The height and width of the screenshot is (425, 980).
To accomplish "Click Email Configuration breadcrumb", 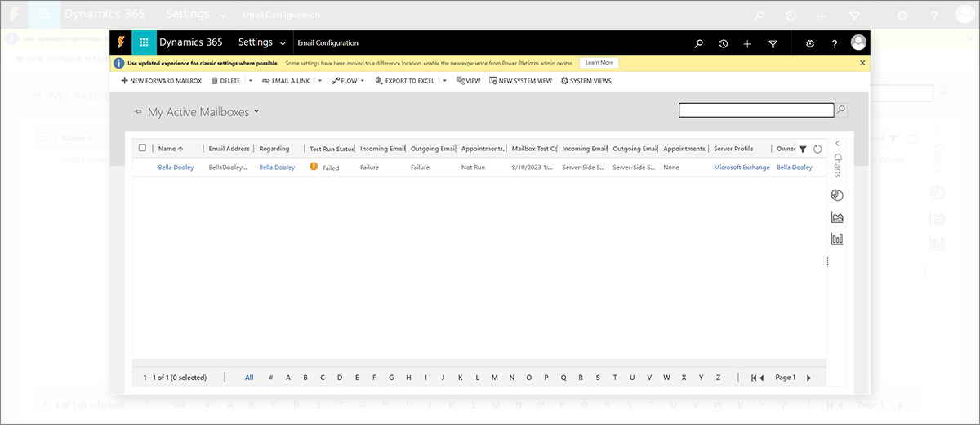I will coord(327,43).
